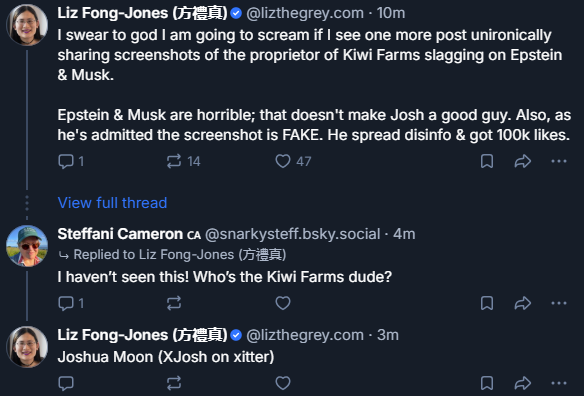Open Liz Fong-Jones avatar on first post

(27, 25)
